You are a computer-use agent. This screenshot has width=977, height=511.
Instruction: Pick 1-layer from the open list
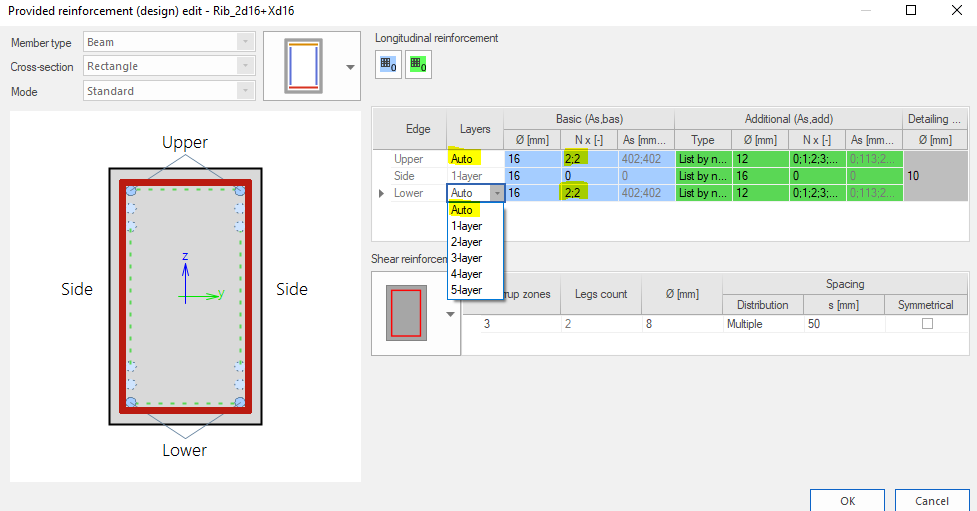[x=466, y=226]
